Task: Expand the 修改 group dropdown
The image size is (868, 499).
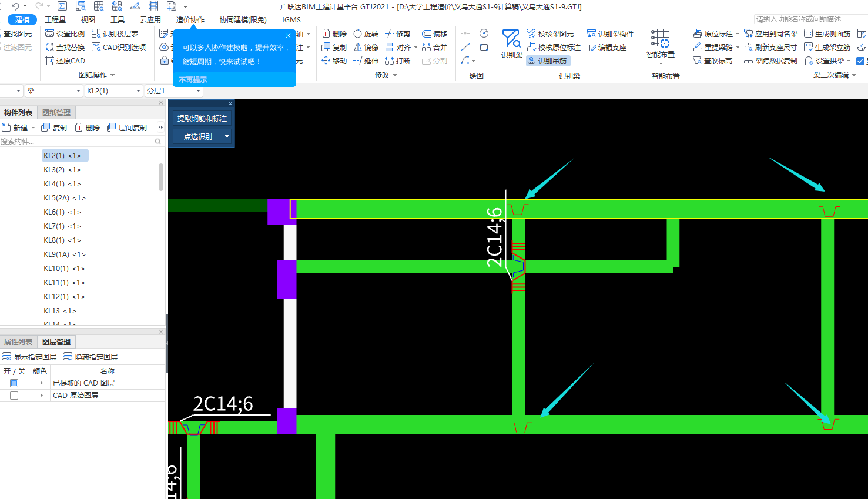Action: click(394, 75)
